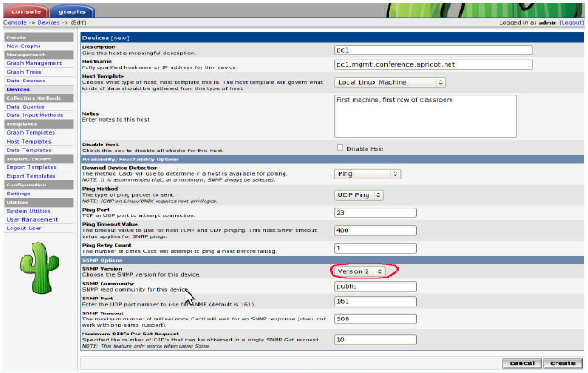Switch to the graphs tab
The height and width of the screenshot is (373, 588).
74,10
